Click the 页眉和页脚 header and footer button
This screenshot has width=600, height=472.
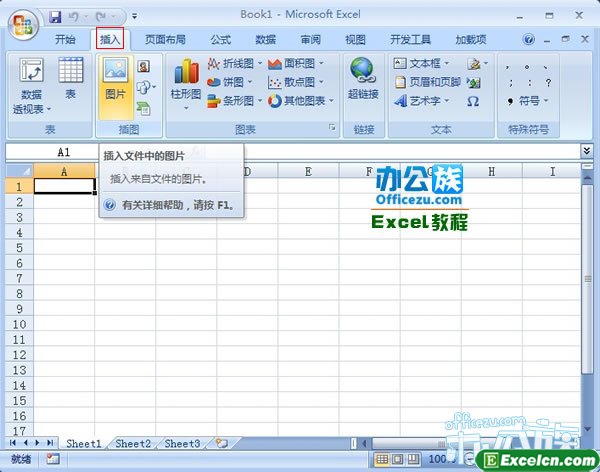[427, 82]
